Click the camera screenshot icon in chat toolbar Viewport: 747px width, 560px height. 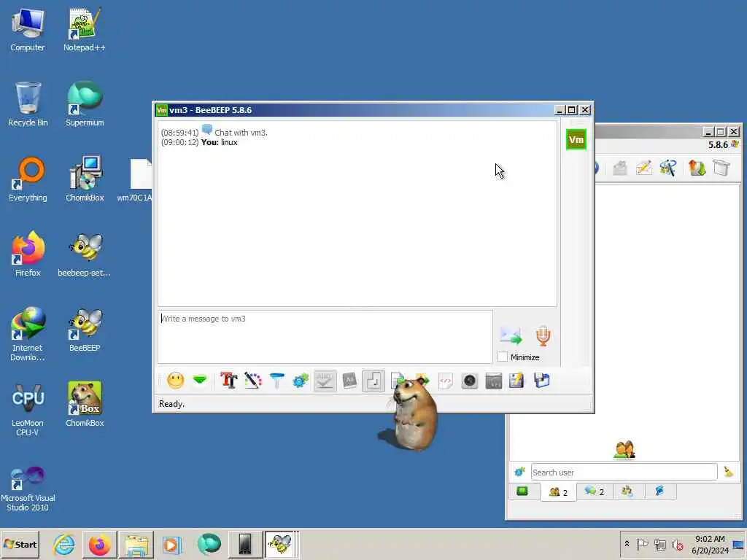click(x=469, y=381)
